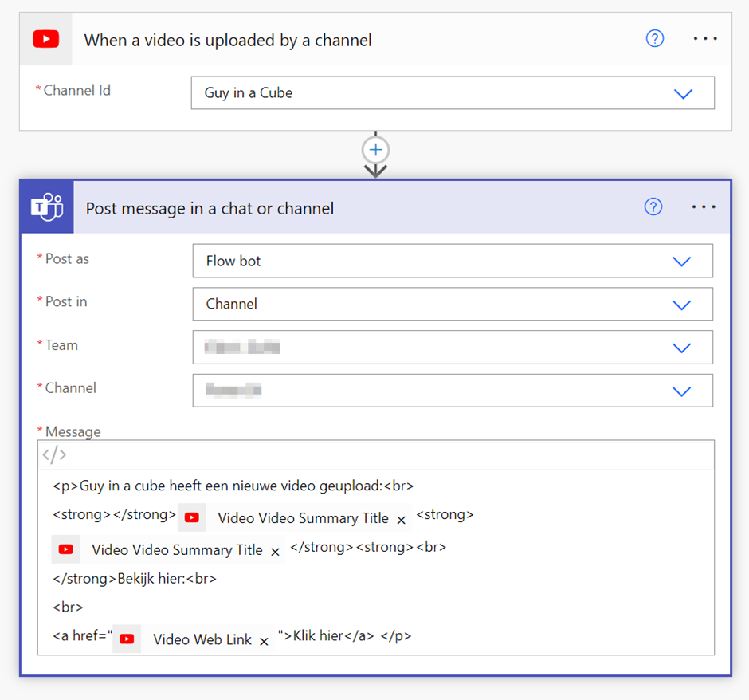This screenshot has height=700, width=749.
Task: Expand the Post in dropdown
Action: (x=681, y=305)
